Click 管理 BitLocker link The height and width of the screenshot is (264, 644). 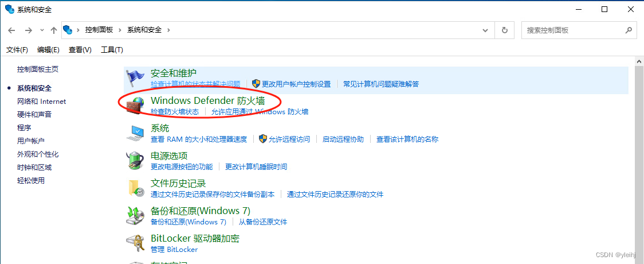coord(174,249)
